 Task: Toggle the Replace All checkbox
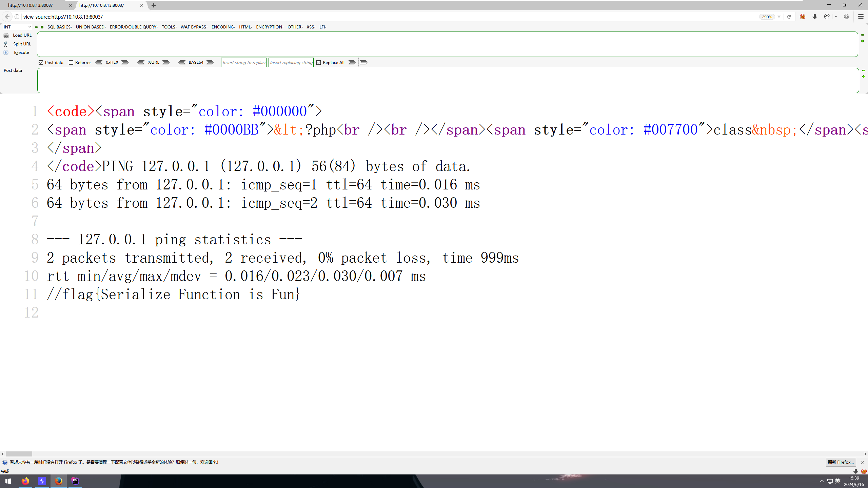click(x=319, y=63)
